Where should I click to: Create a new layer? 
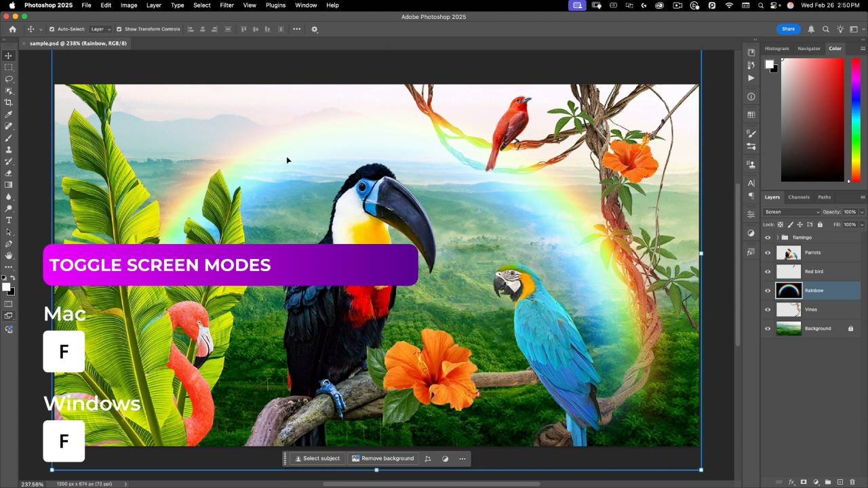840,482
